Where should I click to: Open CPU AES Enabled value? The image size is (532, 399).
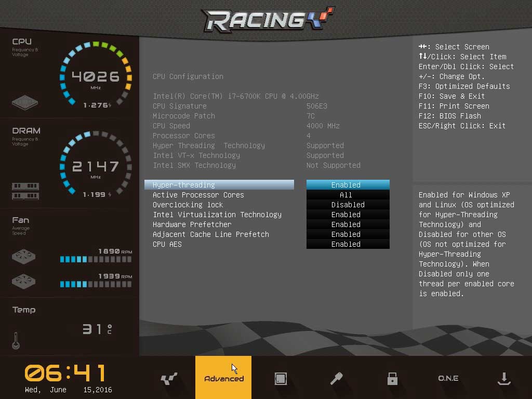(x=348, y=244)
